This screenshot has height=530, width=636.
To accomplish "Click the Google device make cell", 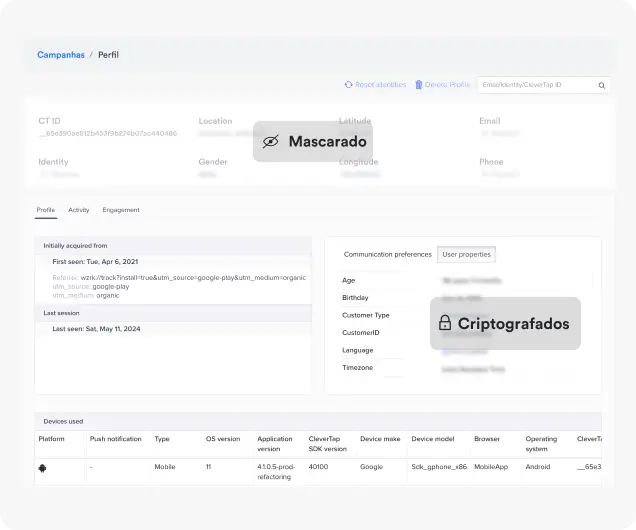I will (x=372, y=467).
